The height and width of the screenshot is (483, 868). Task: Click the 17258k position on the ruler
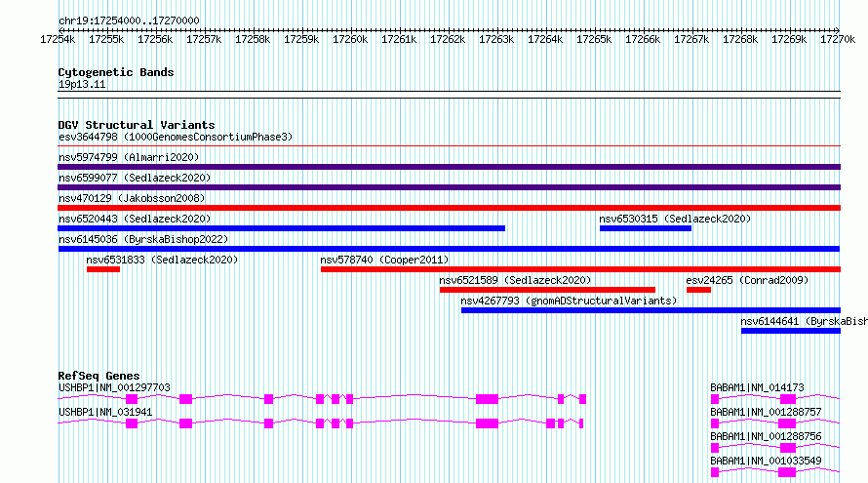[253, 39]
